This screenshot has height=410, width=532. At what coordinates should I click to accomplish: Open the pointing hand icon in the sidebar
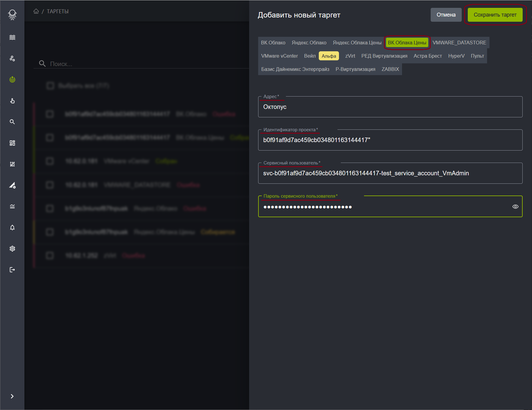point(12,101)
